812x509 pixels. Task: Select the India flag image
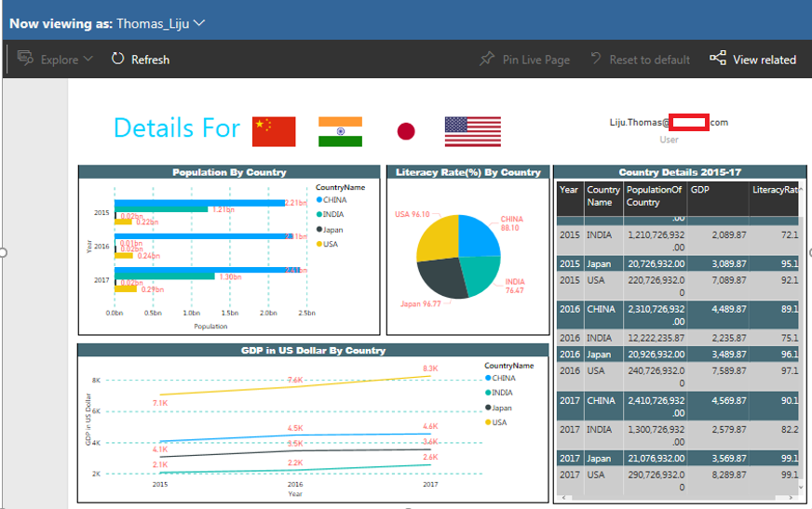click(x=340, y=131)
